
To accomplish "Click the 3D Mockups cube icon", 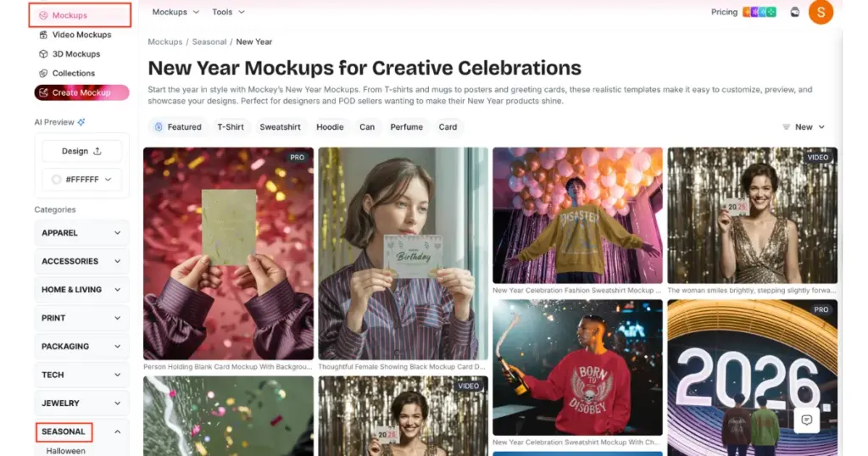I will [x=43, y=53].
